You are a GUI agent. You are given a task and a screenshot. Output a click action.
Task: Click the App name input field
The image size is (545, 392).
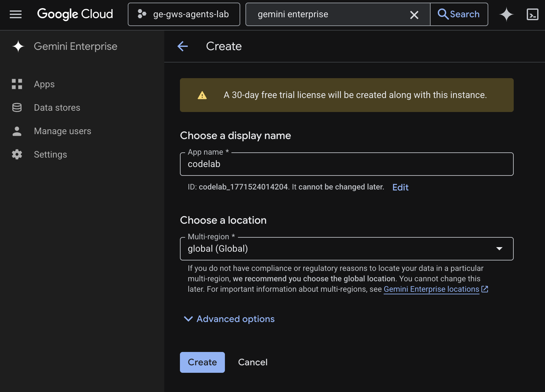point(346,164)
